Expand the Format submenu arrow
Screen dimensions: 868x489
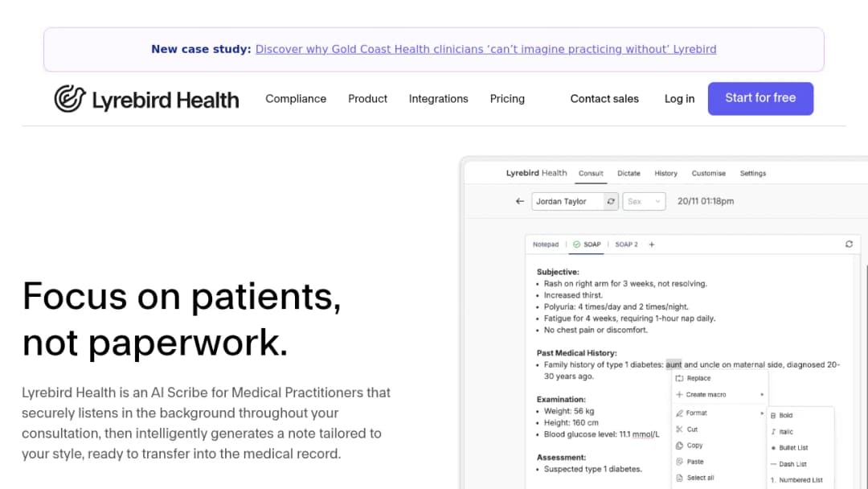[x=762, y=413]
